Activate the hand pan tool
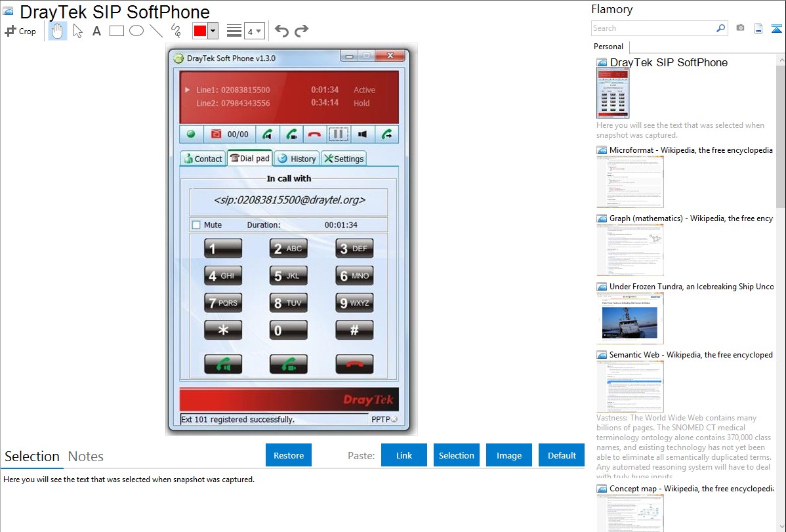The width and height of the screenshot is (786, 532). pos(57,31)
